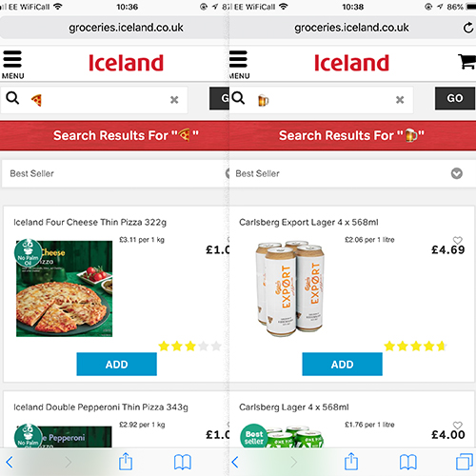Clear the pizza emoji search text
The height and width of the screenshot is (476, 476).
tap(174, 100)
